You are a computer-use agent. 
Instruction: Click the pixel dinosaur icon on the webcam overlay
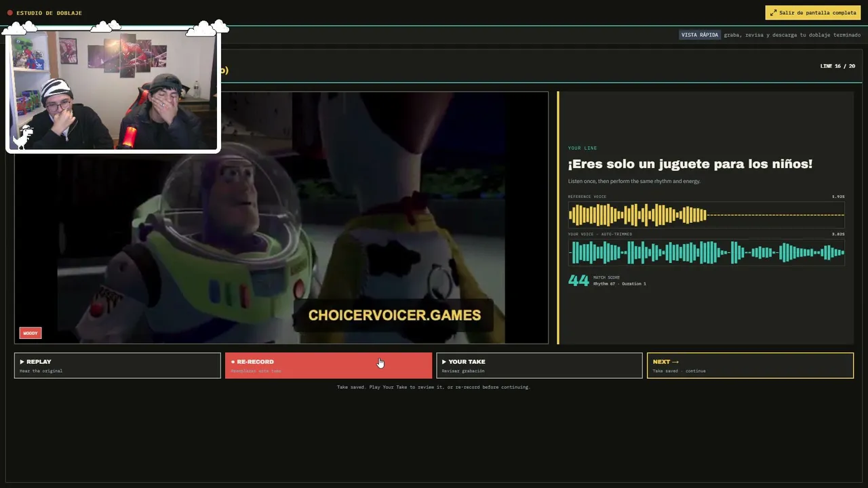point(24,137)
